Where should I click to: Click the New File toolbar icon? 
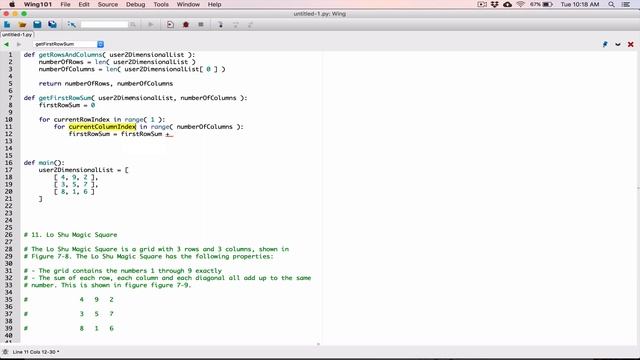click(x=7, y=24)
